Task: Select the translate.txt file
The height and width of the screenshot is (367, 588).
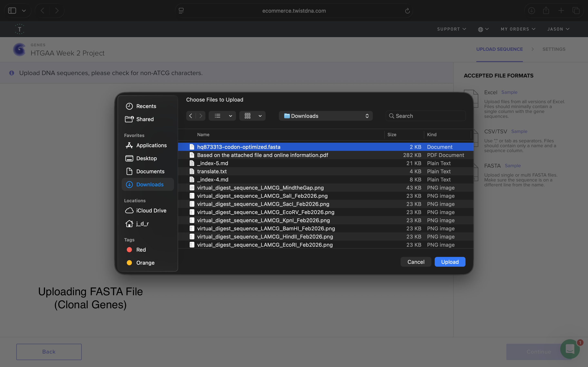Action: pos(212,171)
